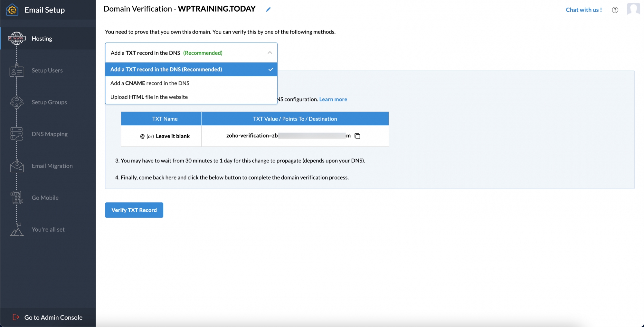Open the help question mark icon

(615, 10)
